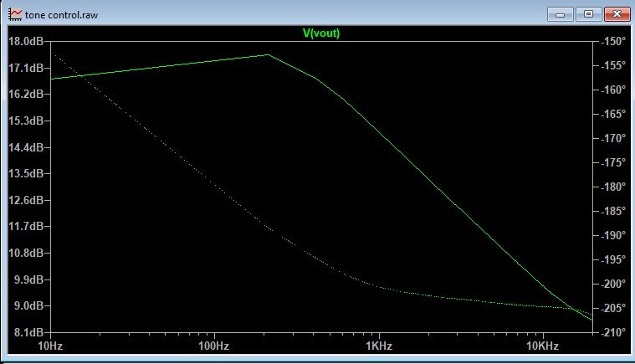Click the 9.9dB magnitude axis label
Image resolution: width=635 pixels, height=364 pixels.
click(x=28, y=279)
